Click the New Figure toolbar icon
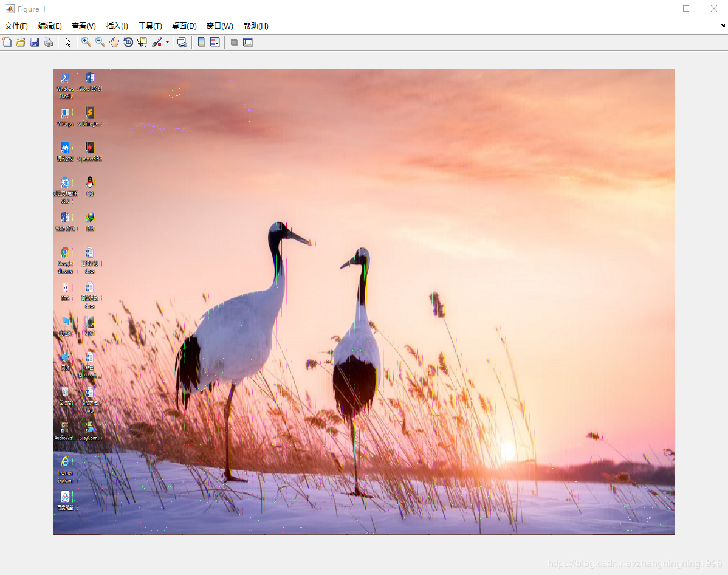Image resolution: width=728 pixels, height=575 pixels. click(7, 43)
